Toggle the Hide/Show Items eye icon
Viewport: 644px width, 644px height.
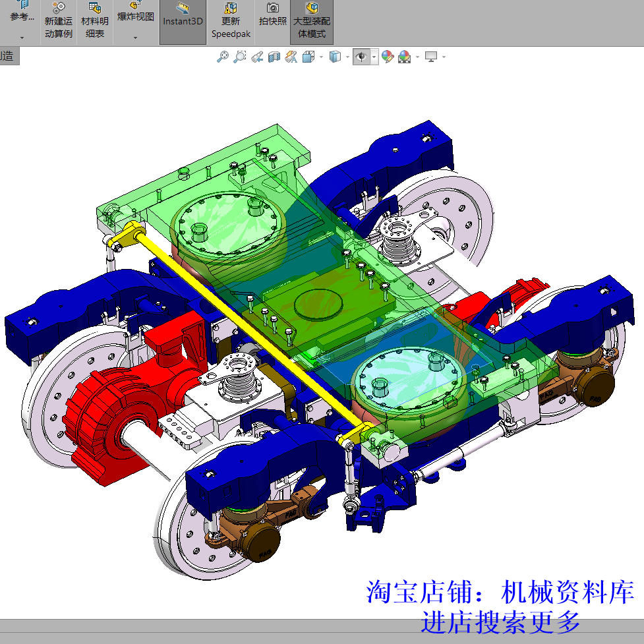click(361, 57)
